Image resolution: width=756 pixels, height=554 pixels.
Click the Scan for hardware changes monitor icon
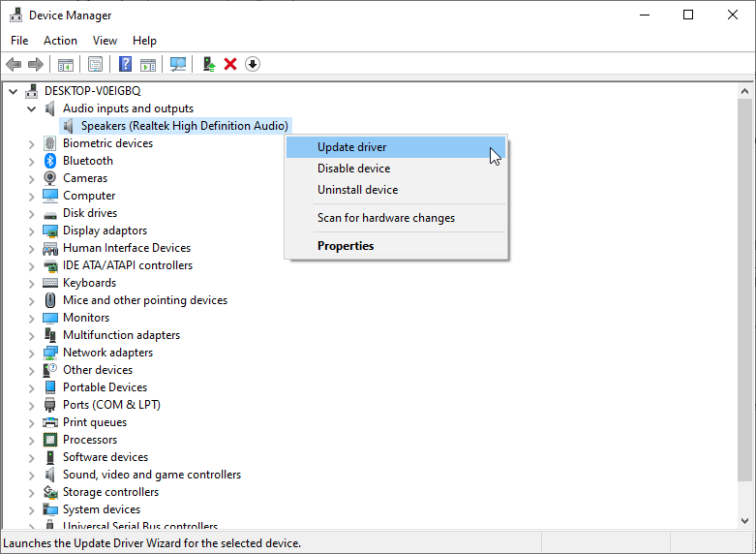pyautogui.click(x=177, y=64)
